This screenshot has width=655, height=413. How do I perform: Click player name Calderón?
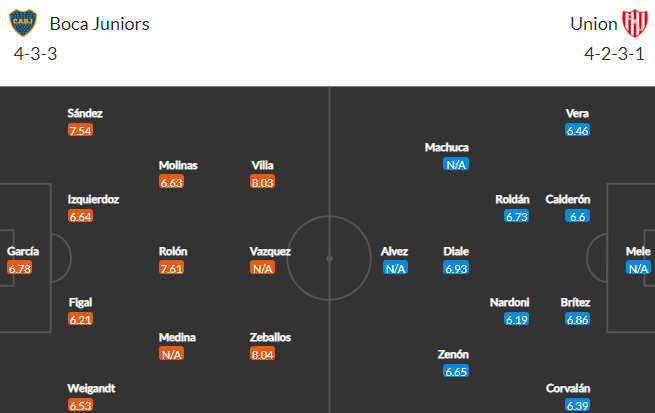[568, 200]
